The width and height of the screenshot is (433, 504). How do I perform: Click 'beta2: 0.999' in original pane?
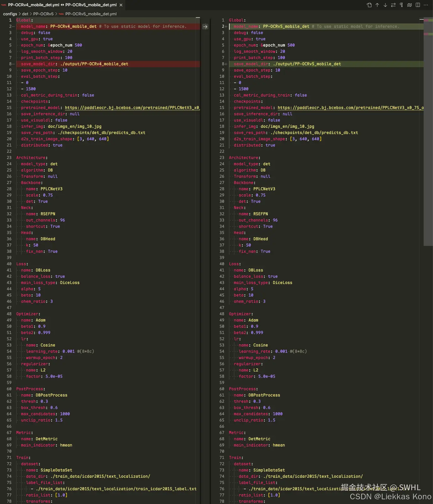pos(36,333)
